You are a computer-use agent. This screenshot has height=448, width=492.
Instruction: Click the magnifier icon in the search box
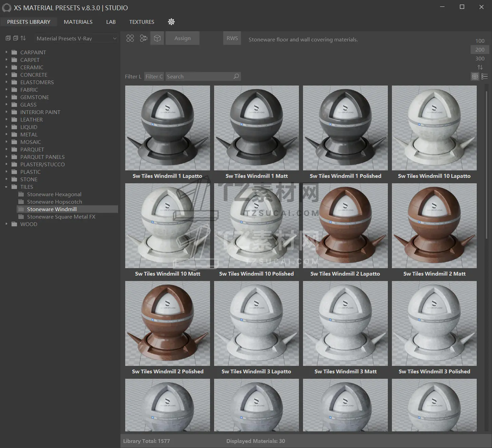236,76
